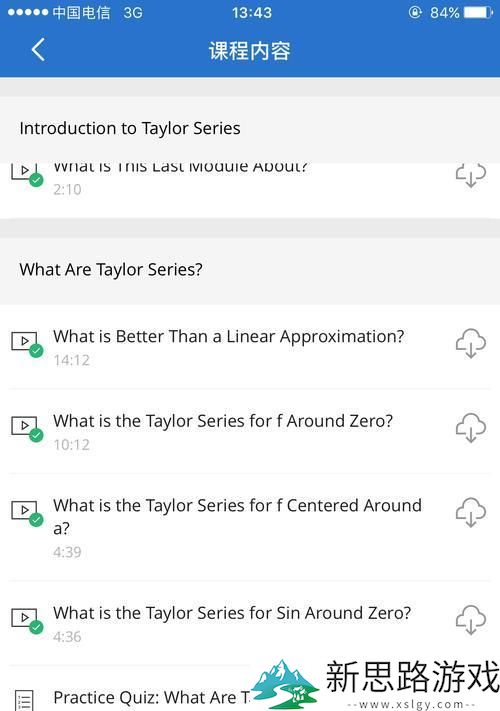Download the 'What is Better Than a Linear Approximation?' lecture
Viewport: 500px width, 711px height.
(471, 343)
